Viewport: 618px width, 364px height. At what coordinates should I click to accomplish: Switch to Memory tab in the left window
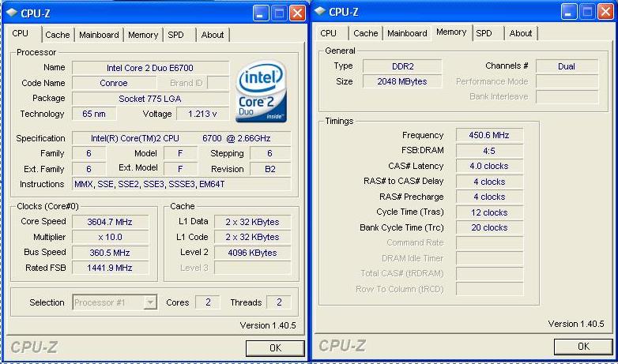click(143, 35)
